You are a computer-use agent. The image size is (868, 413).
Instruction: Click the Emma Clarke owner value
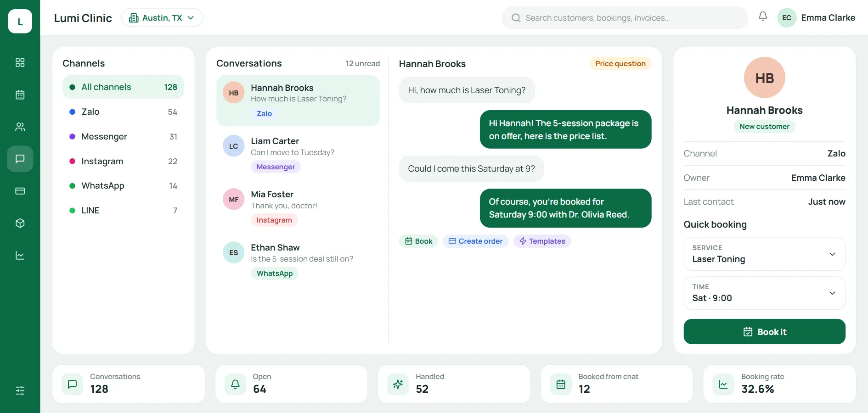coord(818,178)
